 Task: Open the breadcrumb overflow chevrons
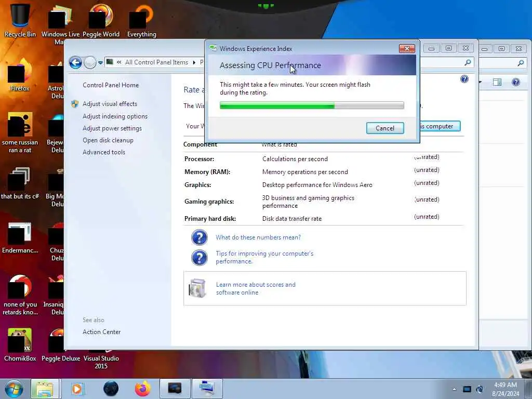tap(119, 62)
